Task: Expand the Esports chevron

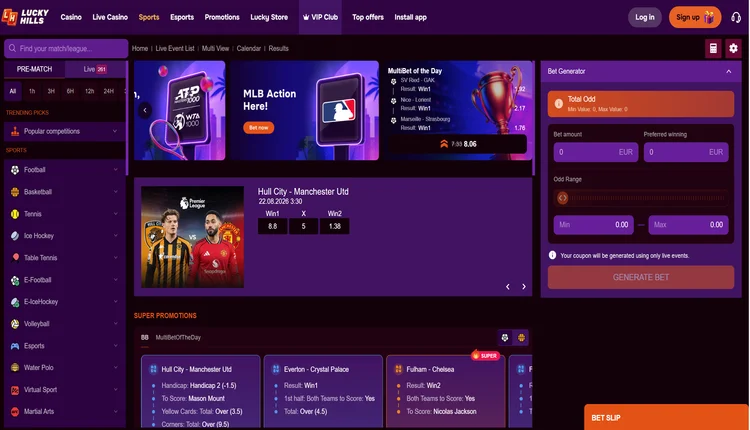Action: (115, 346)
